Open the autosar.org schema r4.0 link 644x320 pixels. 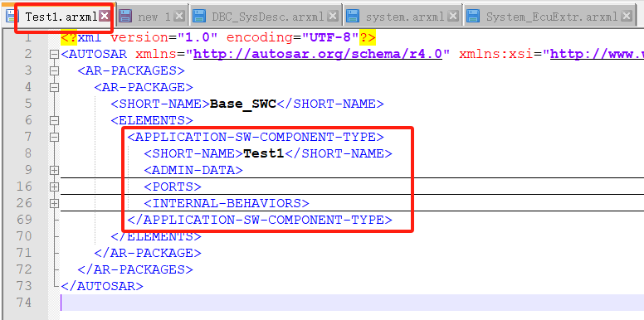(318, 54)
